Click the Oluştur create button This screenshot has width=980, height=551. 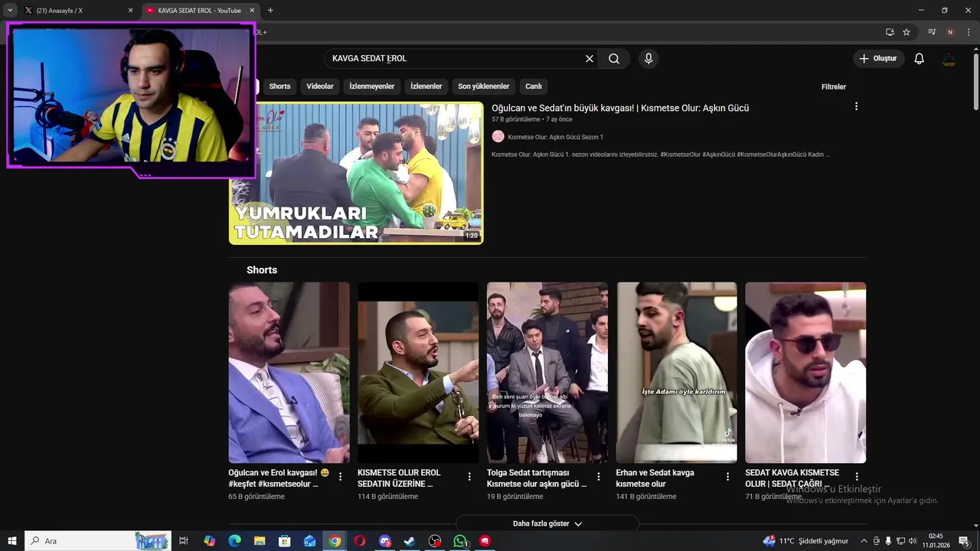pyautogui.click(x=879, y=59)
